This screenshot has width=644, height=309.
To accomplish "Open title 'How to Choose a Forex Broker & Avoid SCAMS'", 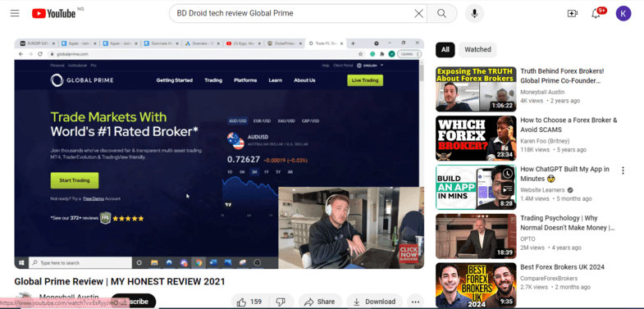I will click(569, 125).
